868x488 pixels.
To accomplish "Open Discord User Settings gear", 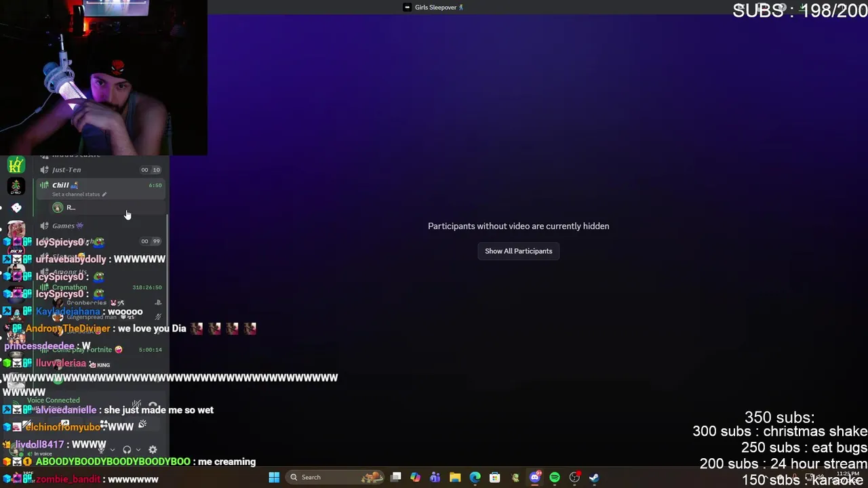I will tap(153, 449).
